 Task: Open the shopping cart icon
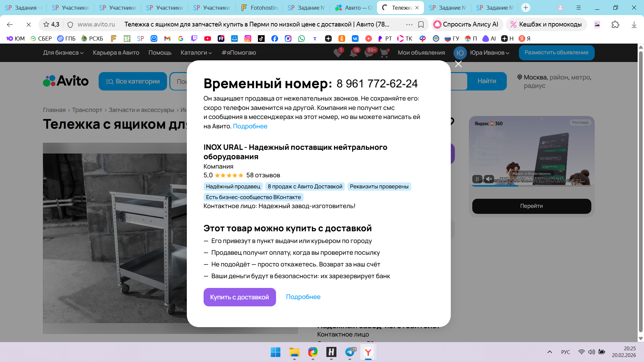[x=384, y=53]
